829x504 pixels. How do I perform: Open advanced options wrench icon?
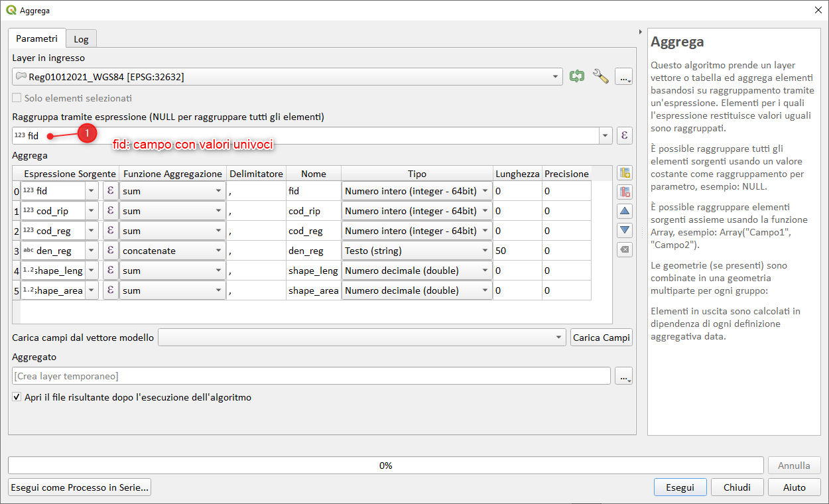coord(600,76)
